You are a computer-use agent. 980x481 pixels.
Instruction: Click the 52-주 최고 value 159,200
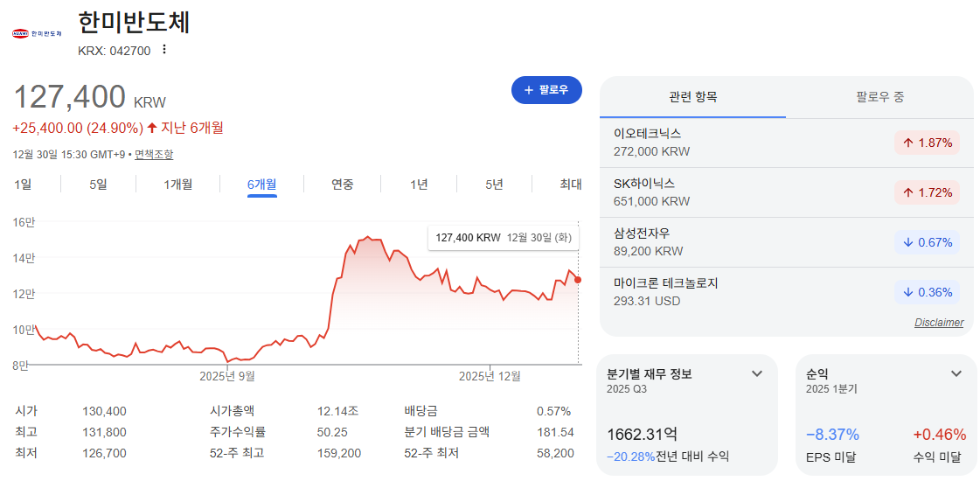(339, 453)
